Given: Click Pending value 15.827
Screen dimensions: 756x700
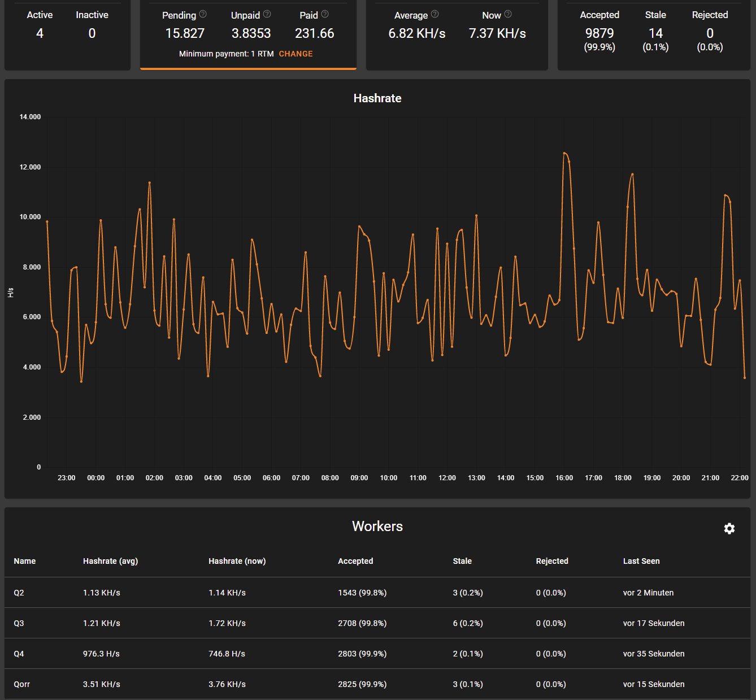Looking at the screenshot, I should 185,33.
